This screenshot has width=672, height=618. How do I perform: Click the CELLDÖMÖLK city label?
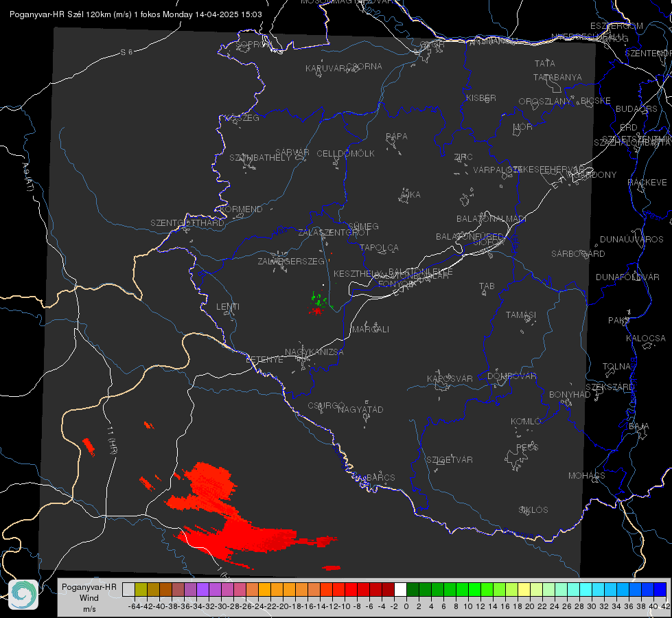click(x=345, y=154)
